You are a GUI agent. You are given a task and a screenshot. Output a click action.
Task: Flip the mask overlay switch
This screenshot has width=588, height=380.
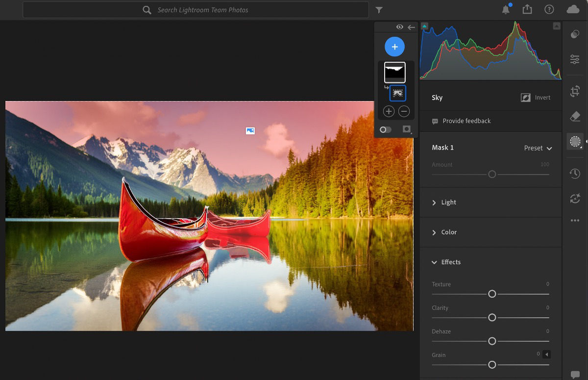coord(385,129)
